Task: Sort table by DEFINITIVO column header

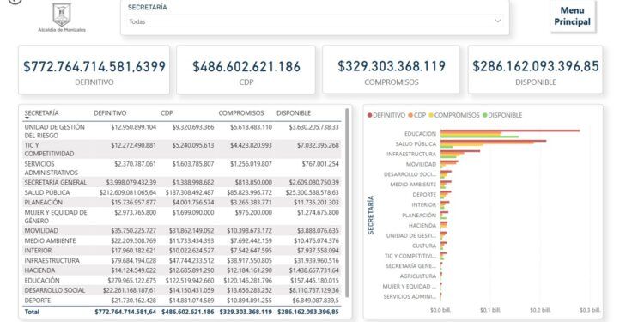Action: pos(110,113)
